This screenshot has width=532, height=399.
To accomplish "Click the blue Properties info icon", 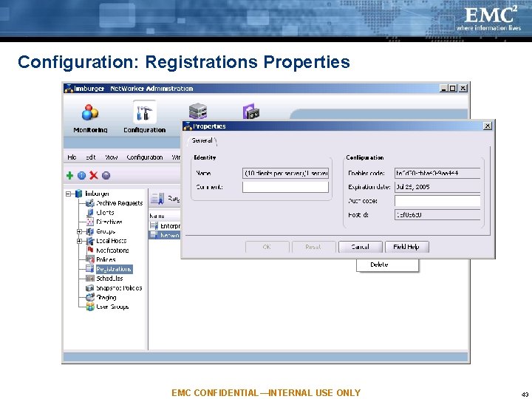I will point(81,175).
